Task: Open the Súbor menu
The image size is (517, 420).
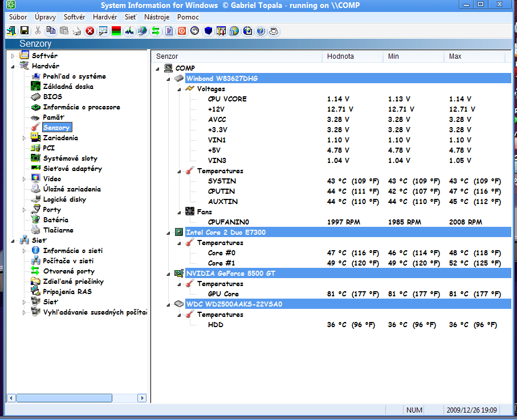Action: click(18, 17)
